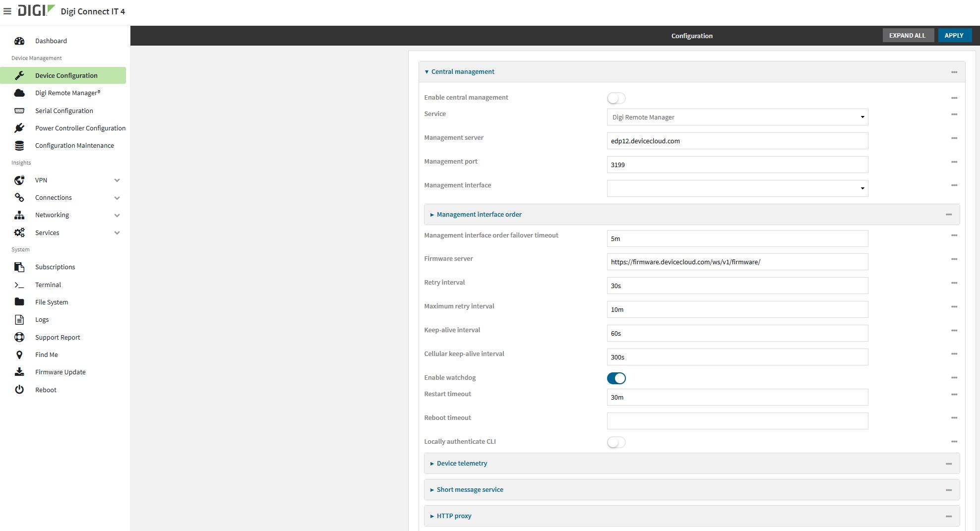Open the Service dropdown
Screen dimensions: 980x531
737,117
